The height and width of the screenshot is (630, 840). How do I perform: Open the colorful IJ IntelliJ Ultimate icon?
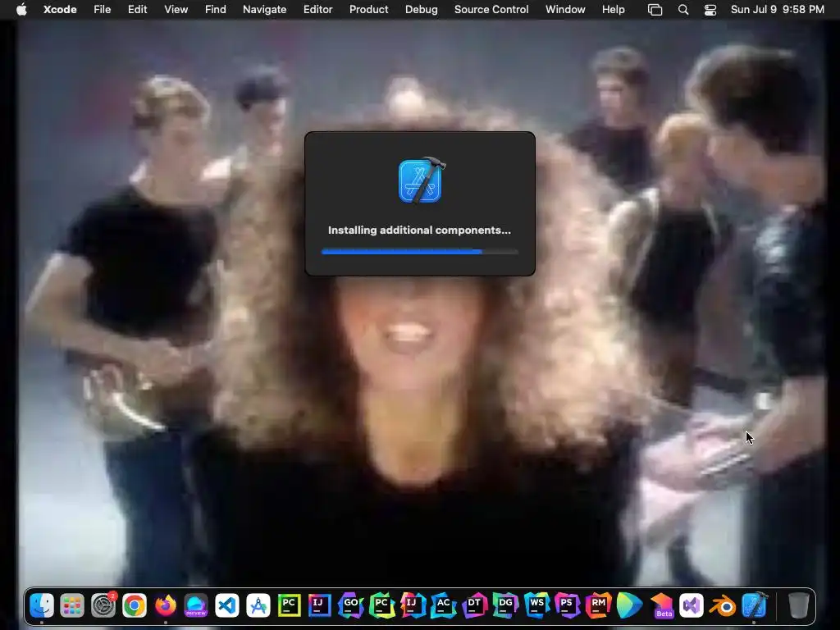[x=413, y=606]
